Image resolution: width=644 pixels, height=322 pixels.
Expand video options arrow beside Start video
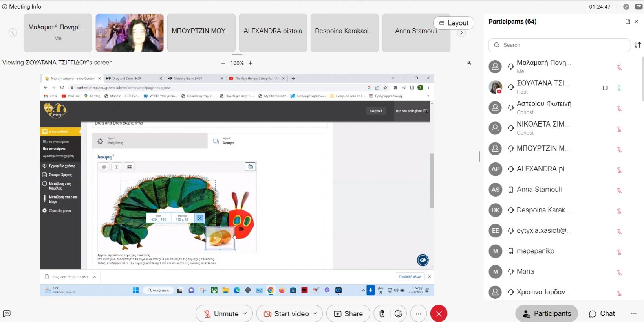pos(315,313)
